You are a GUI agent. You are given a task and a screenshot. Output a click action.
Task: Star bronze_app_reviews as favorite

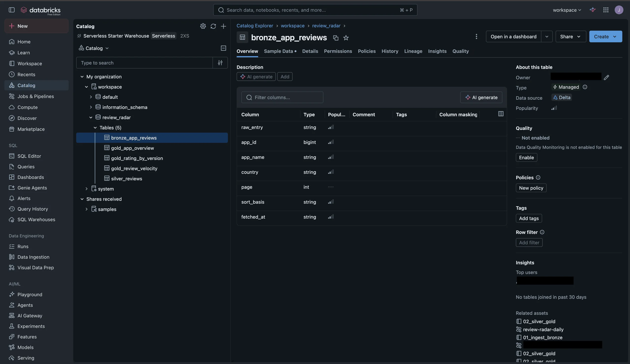[x=346, y=38]
